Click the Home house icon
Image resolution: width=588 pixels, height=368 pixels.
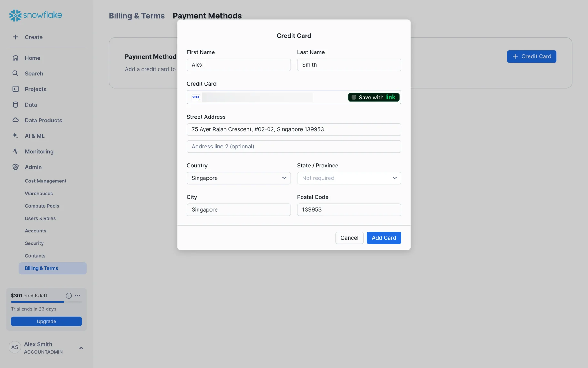(16, 58)
